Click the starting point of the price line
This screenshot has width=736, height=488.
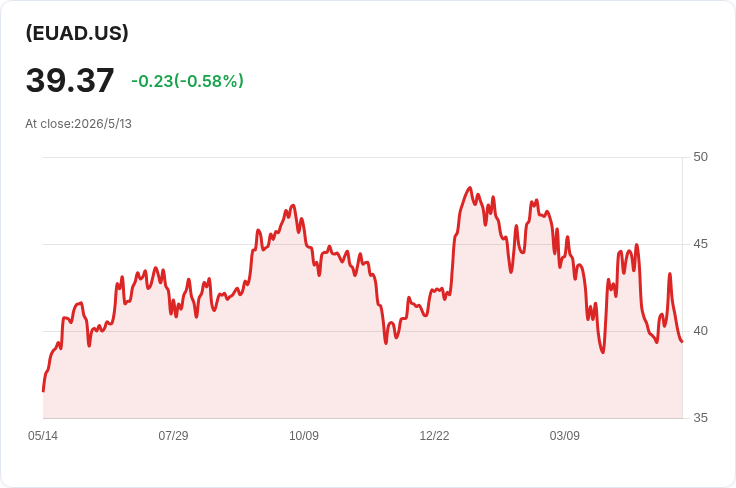coord(43,390)
